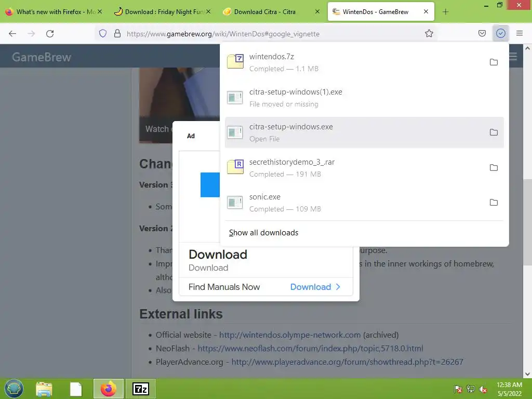Open the Windows Start button
The width and height of the screenshot is (532, 399).
coord(14,389)
